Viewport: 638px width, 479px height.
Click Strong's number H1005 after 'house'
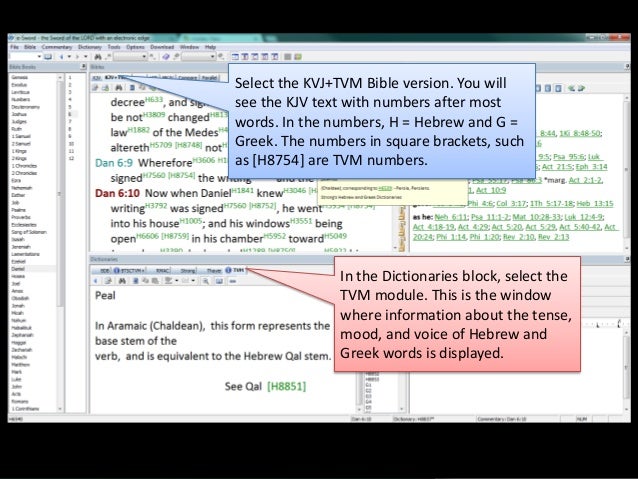(191, 221)
